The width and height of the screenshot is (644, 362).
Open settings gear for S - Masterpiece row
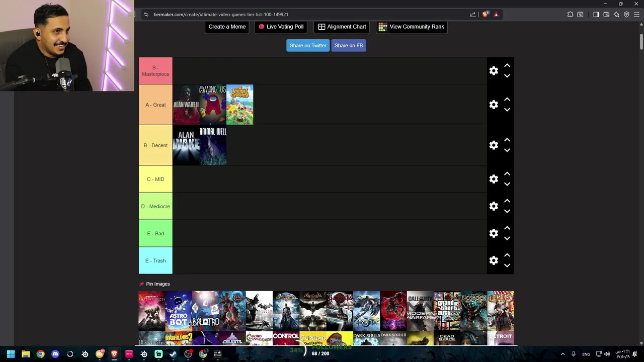coord(494,71)
